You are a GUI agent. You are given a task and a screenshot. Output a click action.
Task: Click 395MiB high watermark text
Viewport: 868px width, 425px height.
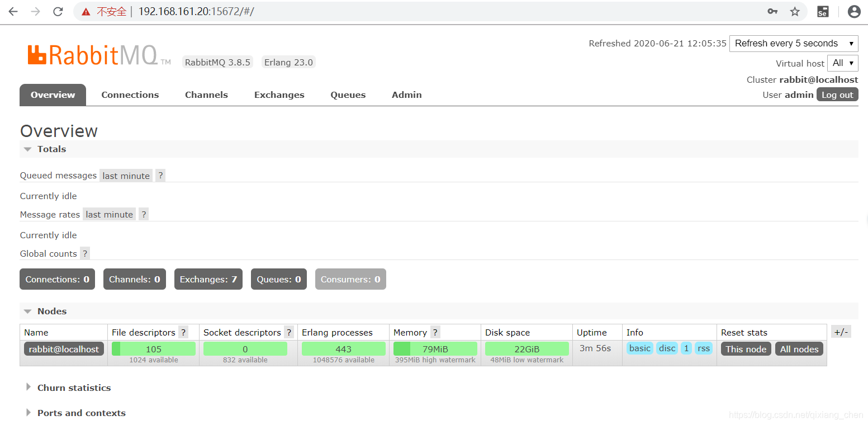coord(435,360)
